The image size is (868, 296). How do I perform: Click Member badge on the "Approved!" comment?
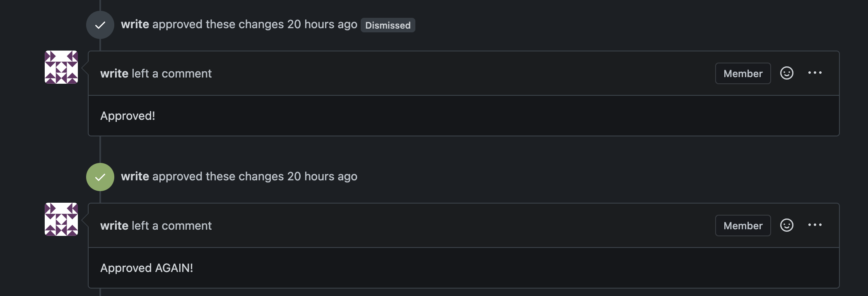coord(743,74)
